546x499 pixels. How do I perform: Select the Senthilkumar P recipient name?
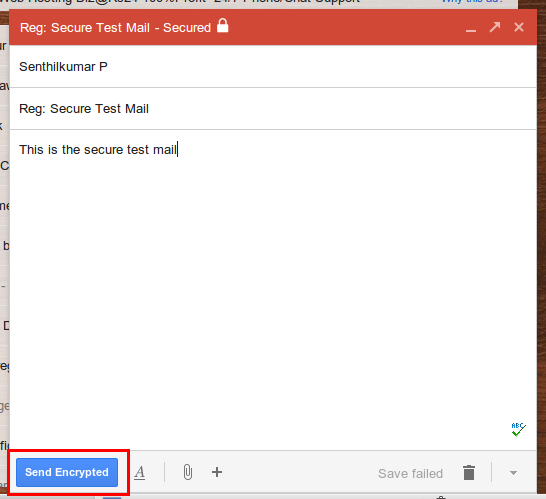tap(63, 67)
